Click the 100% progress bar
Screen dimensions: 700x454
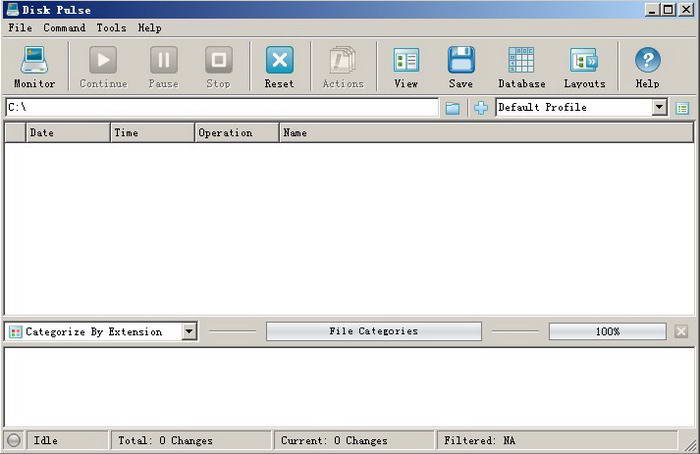point(608,331)
